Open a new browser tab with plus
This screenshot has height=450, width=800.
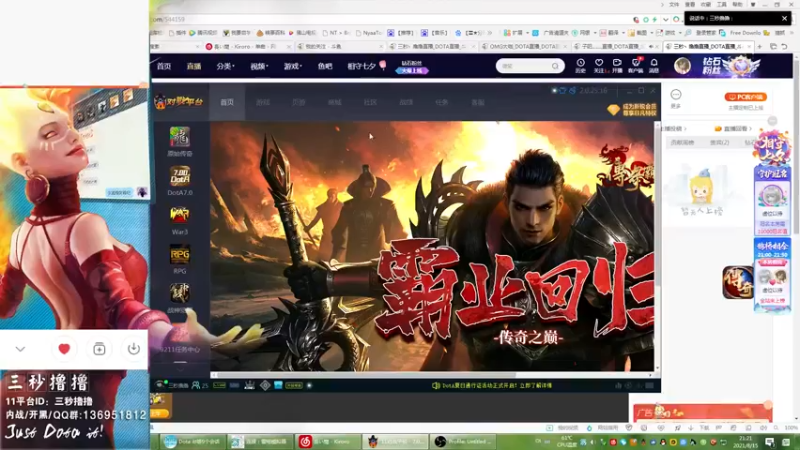pos(760,46)
